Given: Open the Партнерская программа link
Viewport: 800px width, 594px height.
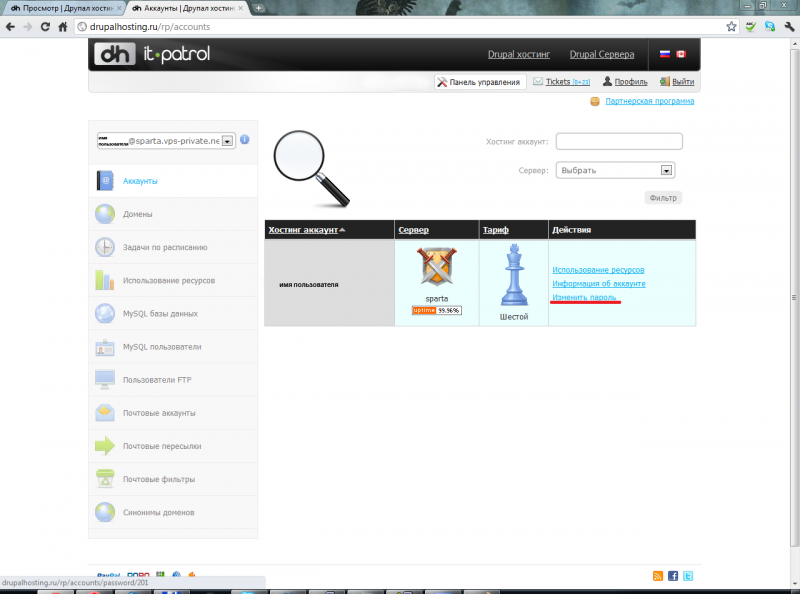Looking at the screenshot, I should (x=649, y=101).
